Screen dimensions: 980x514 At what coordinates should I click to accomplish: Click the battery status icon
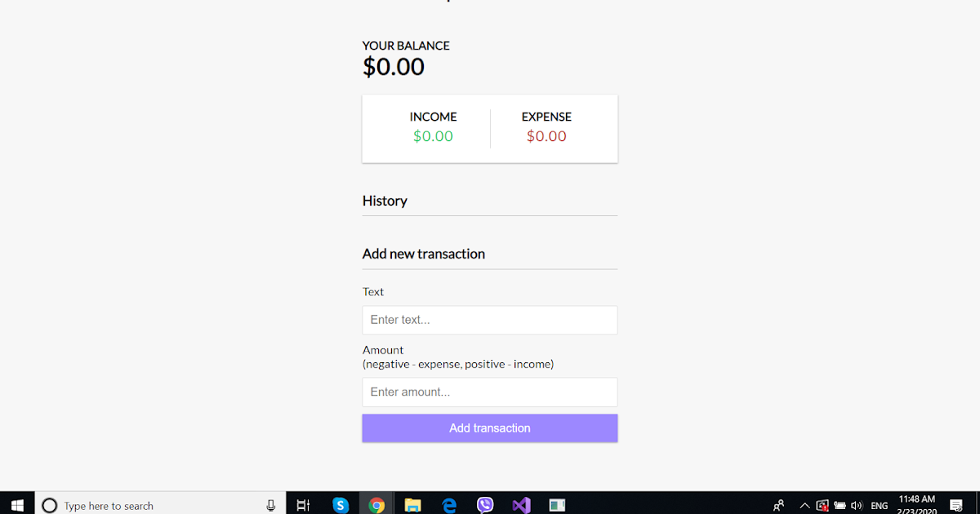pos(840,504)
